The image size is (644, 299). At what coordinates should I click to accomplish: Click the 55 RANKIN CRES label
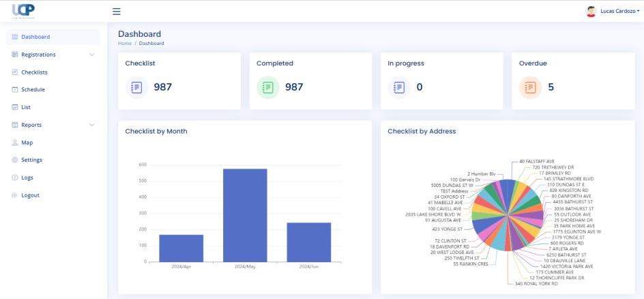pos(471,264)
